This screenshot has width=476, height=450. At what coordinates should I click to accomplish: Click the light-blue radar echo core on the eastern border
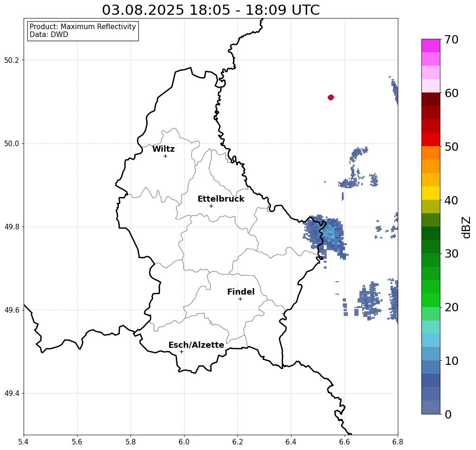coord(330,234)
